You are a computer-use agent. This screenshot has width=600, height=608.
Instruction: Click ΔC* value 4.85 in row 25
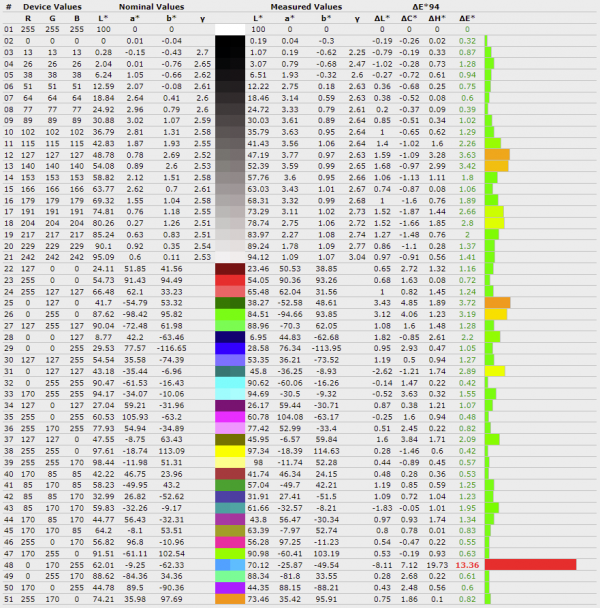click(409, 303)
